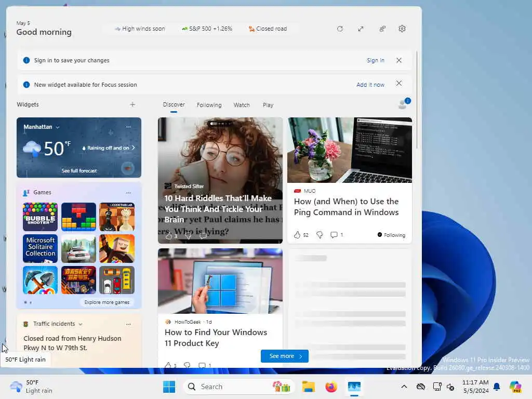Viewport: 532px width, 399px height.
Task: Switch to the Discover tab
Action: click(x=174, y=104)
